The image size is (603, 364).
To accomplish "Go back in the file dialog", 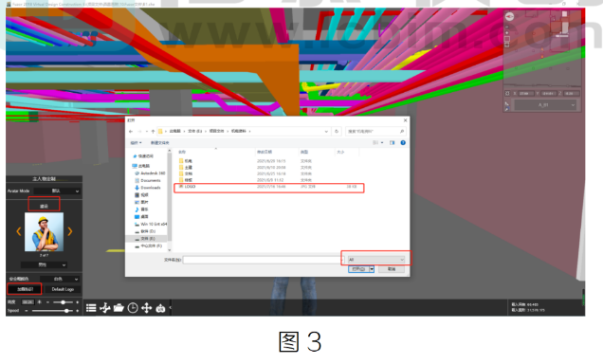I will [x=131, y=132].
